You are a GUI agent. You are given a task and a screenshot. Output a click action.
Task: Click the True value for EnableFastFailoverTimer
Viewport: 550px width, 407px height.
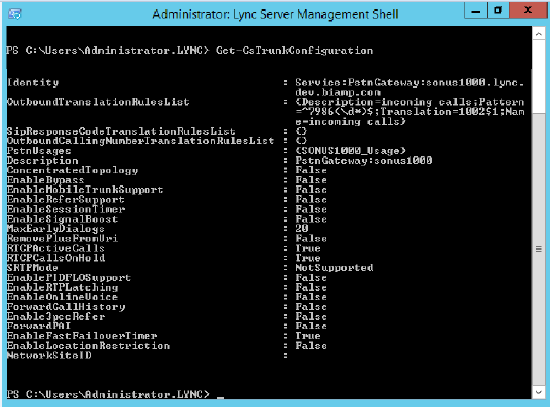[308, 336]
